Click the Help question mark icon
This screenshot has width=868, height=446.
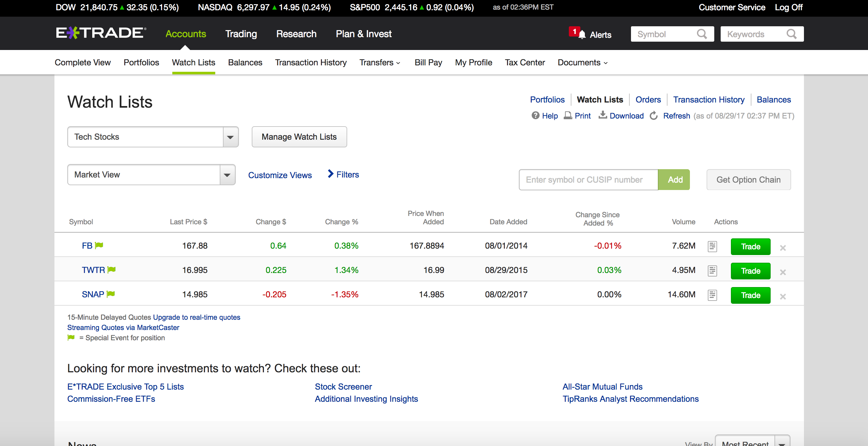[x=536, y=116]
